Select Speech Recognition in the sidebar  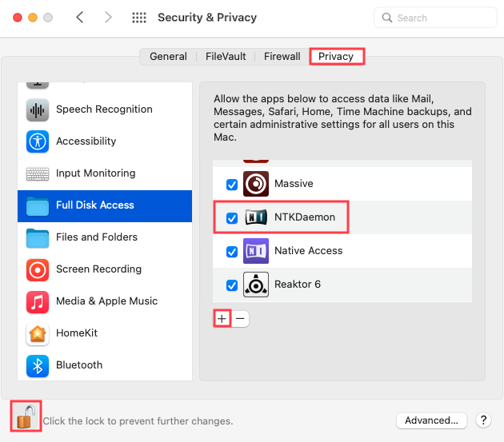pos(104,110)
